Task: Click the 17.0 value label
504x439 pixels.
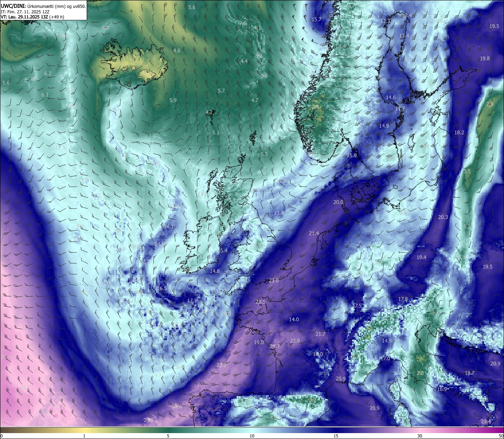Action: [x=385, y=359]
